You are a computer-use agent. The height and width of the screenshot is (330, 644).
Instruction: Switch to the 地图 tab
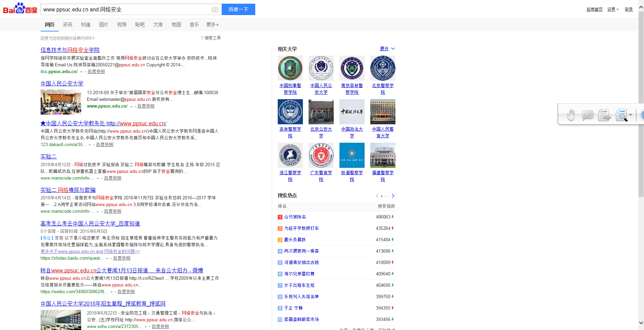(x=176, y=24)
